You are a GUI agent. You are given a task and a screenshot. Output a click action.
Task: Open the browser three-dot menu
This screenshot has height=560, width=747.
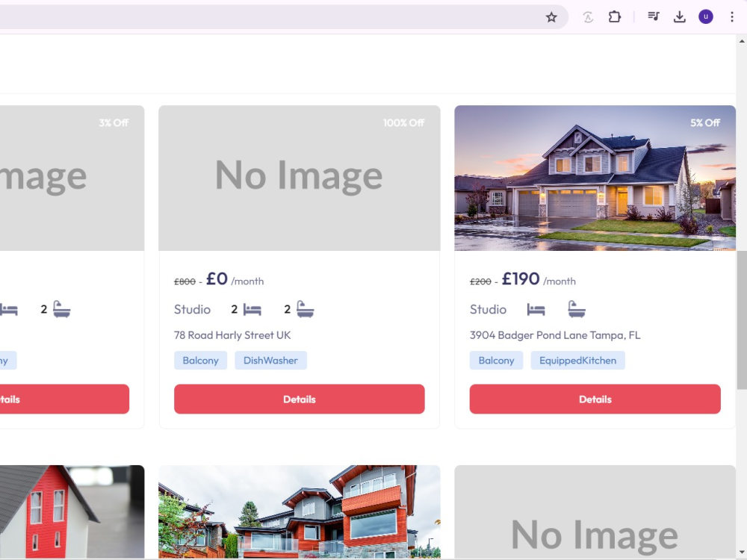point(732,17)
